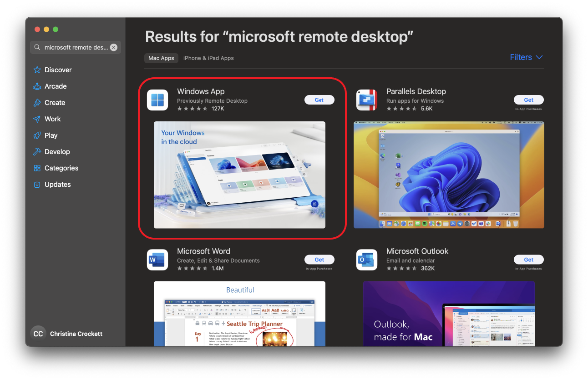This screenshot has width=588, height=380.
Task: Click the search magnifying glass icon
Action: (x=37, y=47)
